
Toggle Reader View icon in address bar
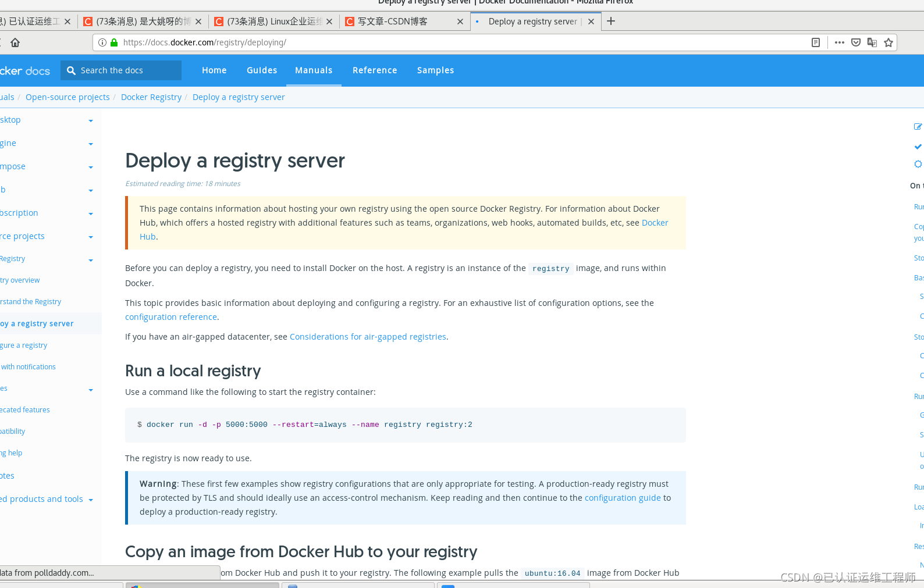[x=816, y=42]
